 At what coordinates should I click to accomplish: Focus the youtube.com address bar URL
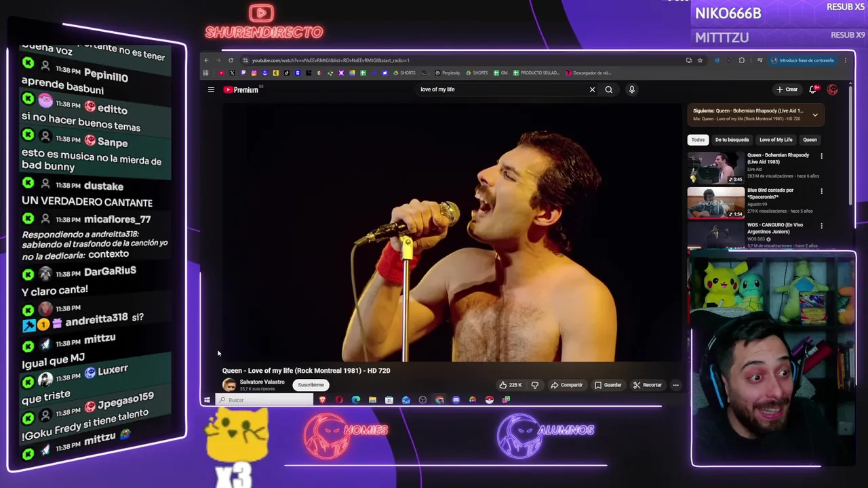(331, 60)
